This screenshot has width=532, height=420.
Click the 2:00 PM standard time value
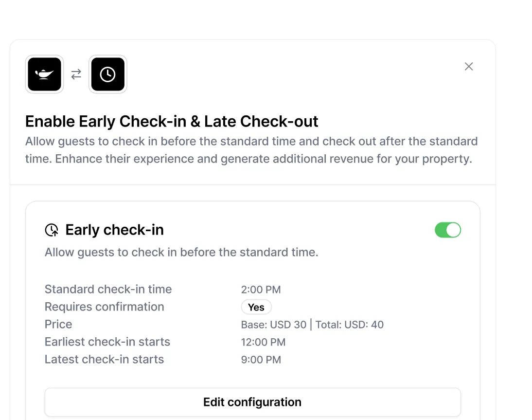click(x=261, y=290)
